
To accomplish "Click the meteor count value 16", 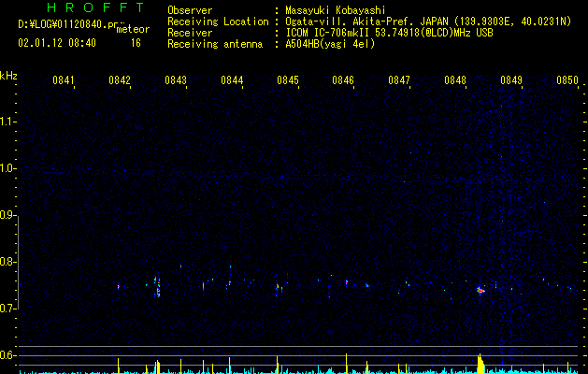I will (x=136, y=43).
